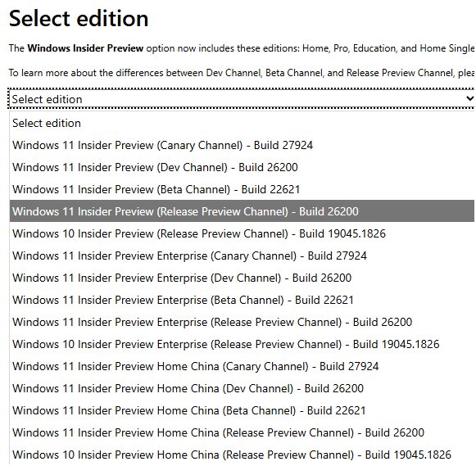
Task: Click the 'Select edition' page heading
Action: (x=79, y=19)
